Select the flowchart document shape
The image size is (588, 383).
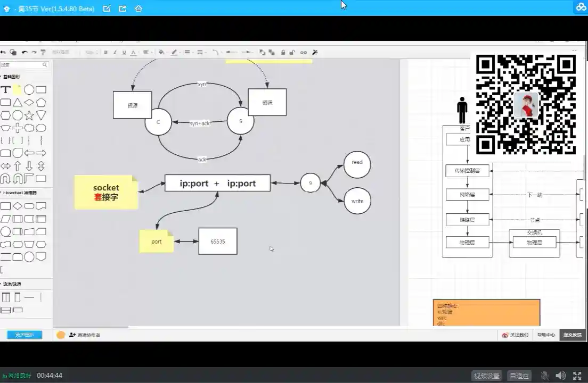point(41,206)
